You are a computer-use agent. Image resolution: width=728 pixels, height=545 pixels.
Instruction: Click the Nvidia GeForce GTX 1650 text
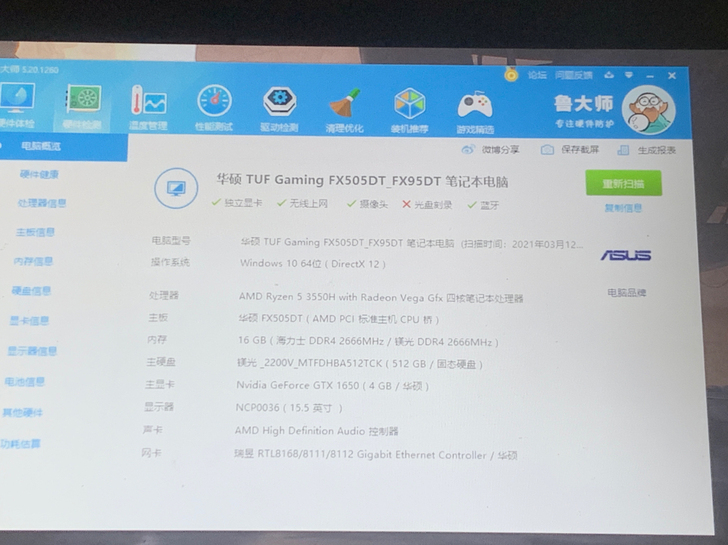tap(332, 385)
